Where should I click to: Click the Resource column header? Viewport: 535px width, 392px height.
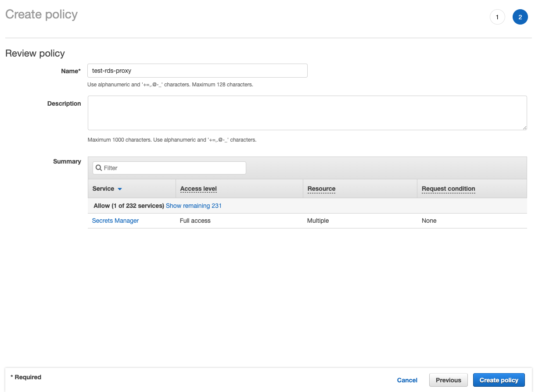click(x=321, y=189)
